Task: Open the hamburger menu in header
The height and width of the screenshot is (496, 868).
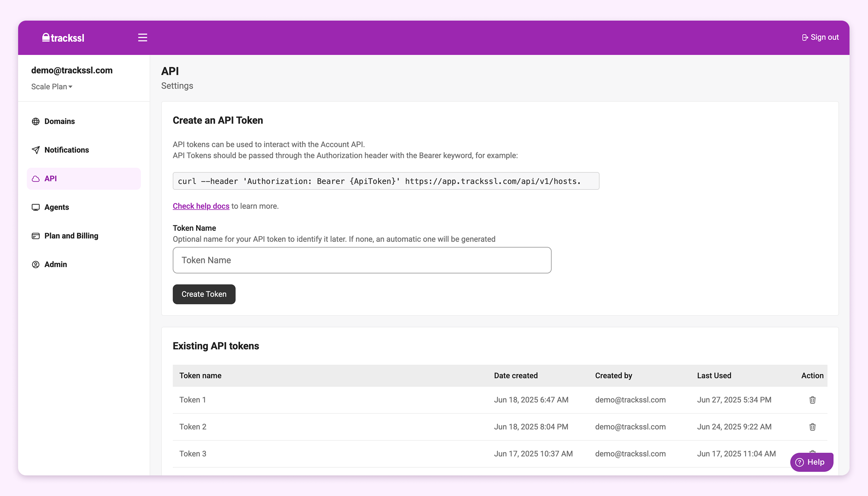Action: (142, 38)
